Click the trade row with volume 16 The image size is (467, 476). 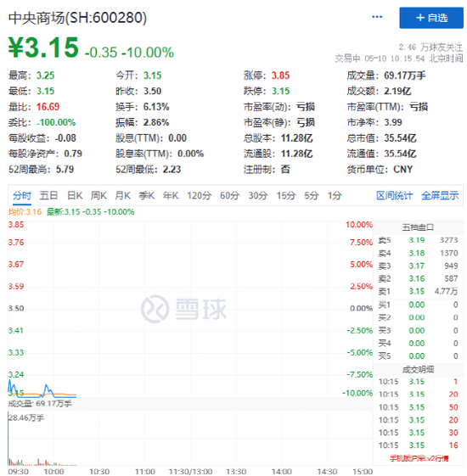pyautogui.click(x=418, y=445)
